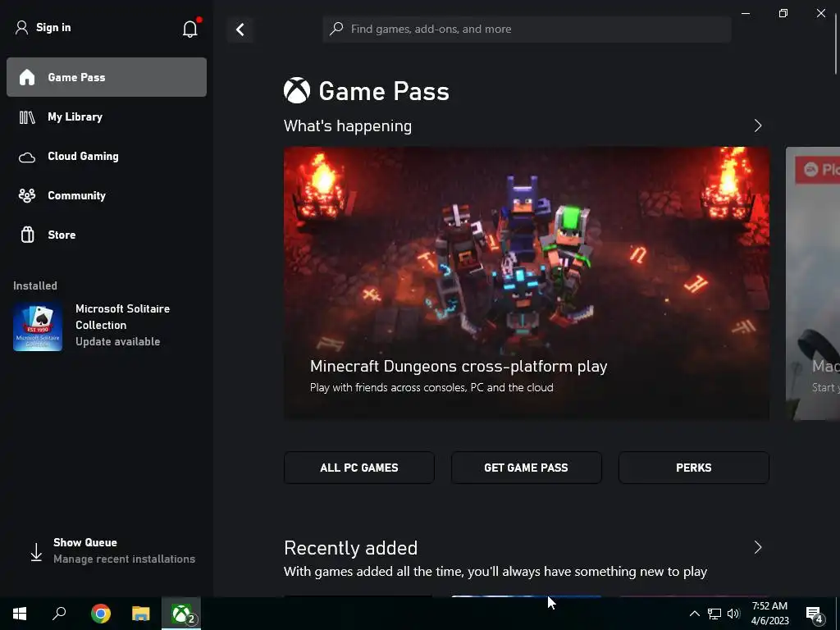Open My Library in the sidebar
This screenshot has width=840, height=630.
tap(107, 116)
